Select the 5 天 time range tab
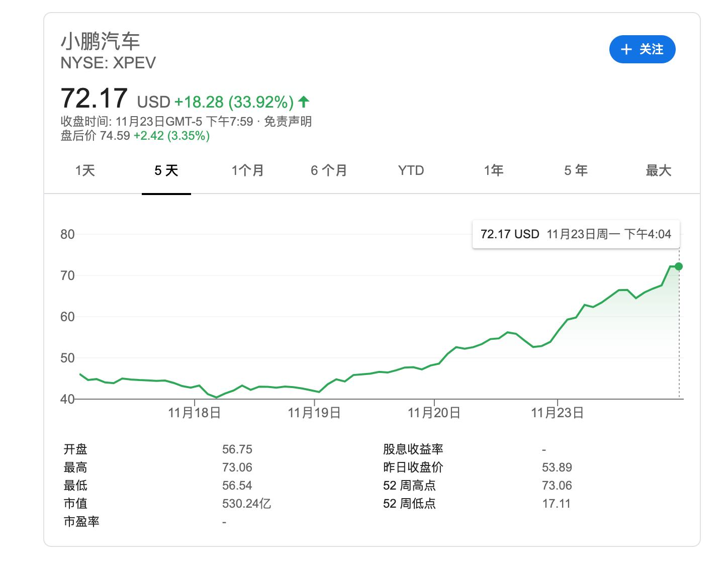This screenshot has width=728, height=566. (x=166, y=170)
